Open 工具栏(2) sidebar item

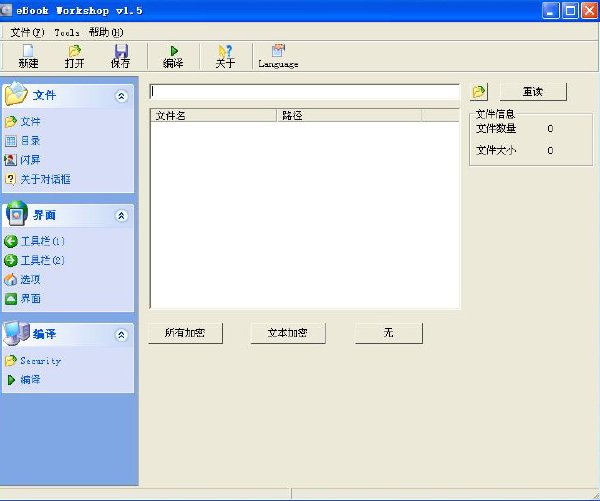(x=34, y=260)
